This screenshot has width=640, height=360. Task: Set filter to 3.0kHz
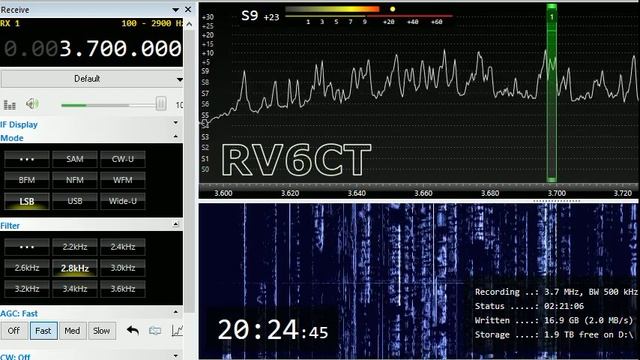click(122, 268)
